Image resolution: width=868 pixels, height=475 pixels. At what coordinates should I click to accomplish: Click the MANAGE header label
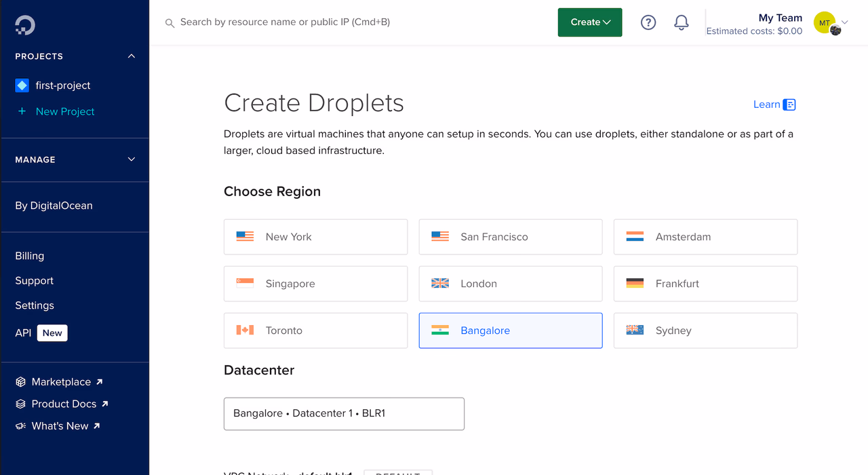pos(35,159)
